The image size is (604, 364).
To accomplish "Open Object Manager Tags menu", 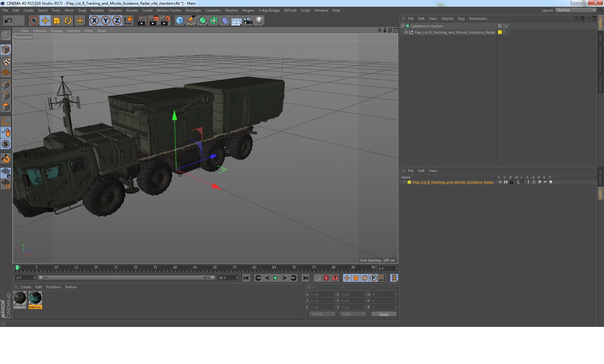I will [x=461, y=19].
